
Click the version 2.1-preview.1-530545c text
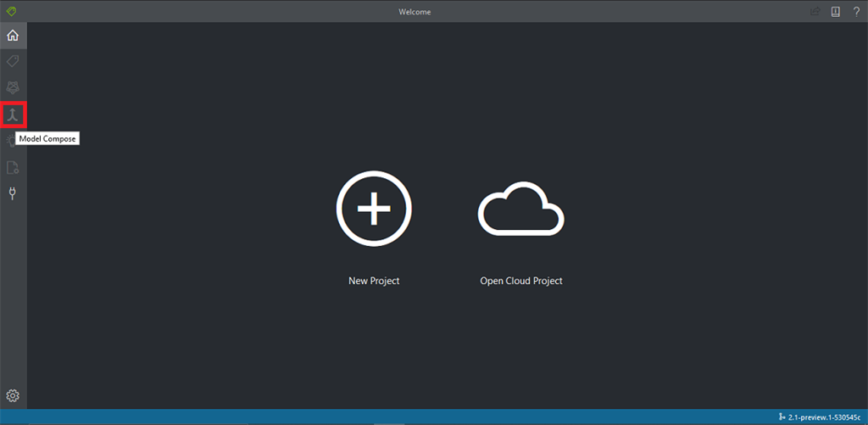click(x=824, y=417)
